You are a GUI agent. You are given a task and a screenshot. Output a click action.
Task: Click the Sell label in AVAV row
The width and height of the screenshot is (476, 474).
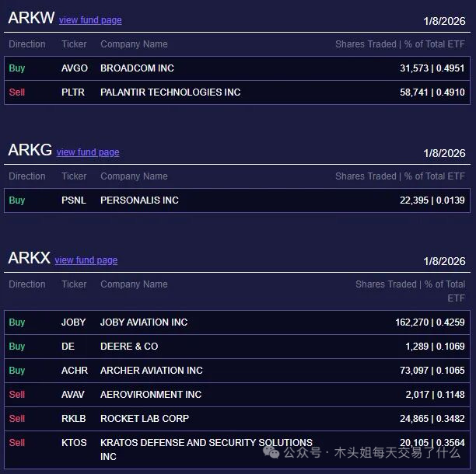(16, 395)
